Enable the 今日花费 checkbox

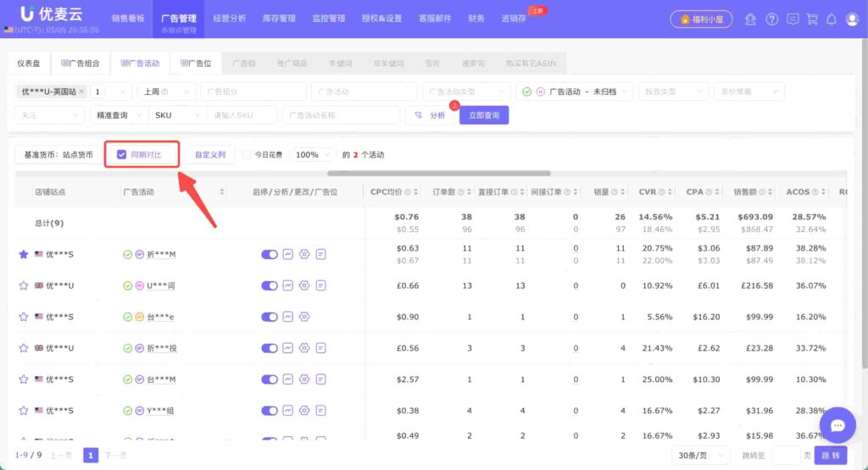pos(247,155)
